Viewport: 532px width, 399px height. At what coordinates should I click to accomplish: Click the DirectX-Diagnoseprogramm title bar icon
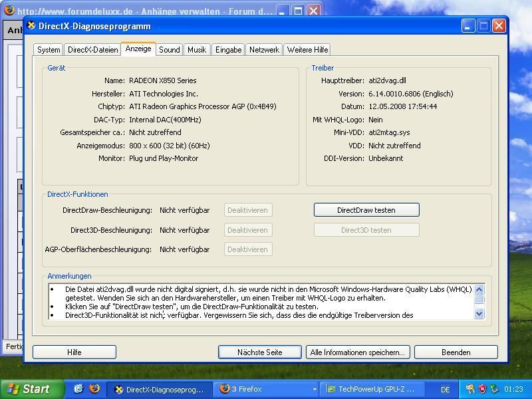(x=31, y=25)
